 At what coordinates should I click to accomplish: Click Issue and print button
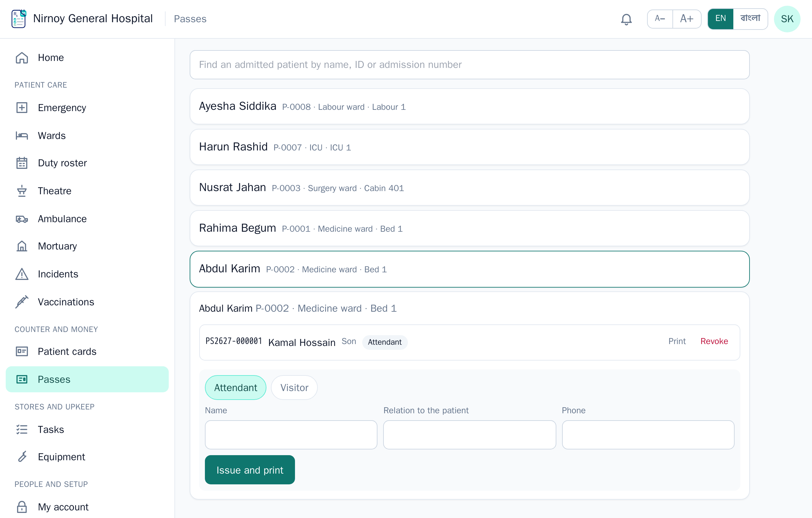coord(250,470)
